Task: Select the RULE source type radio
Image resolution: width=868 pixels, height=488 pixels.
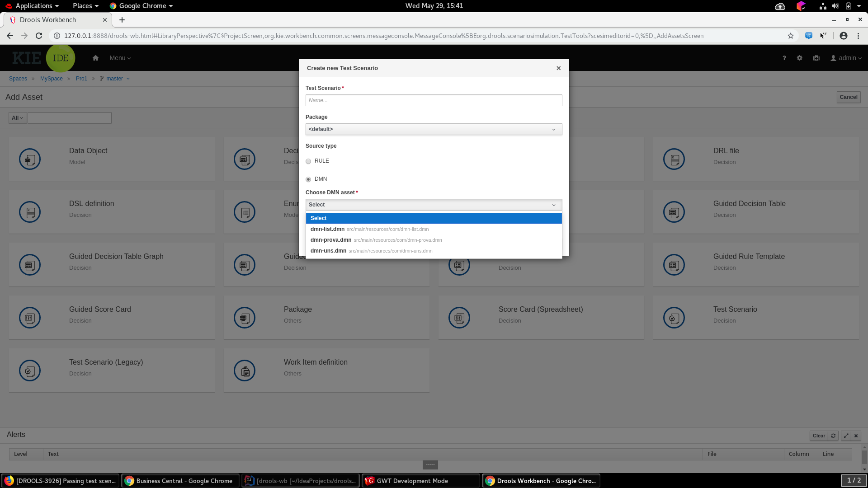Action: tap(308, 161)
